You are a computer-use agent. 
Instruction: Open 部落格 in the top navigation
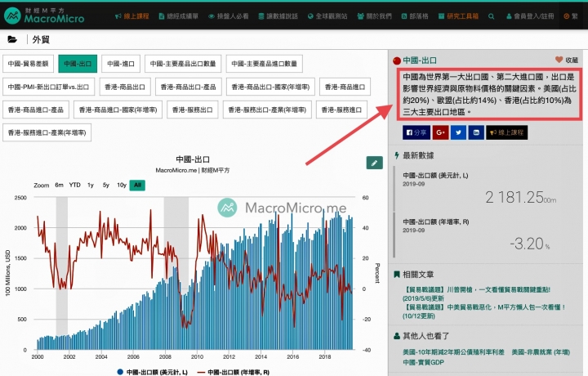coord(415,16)
